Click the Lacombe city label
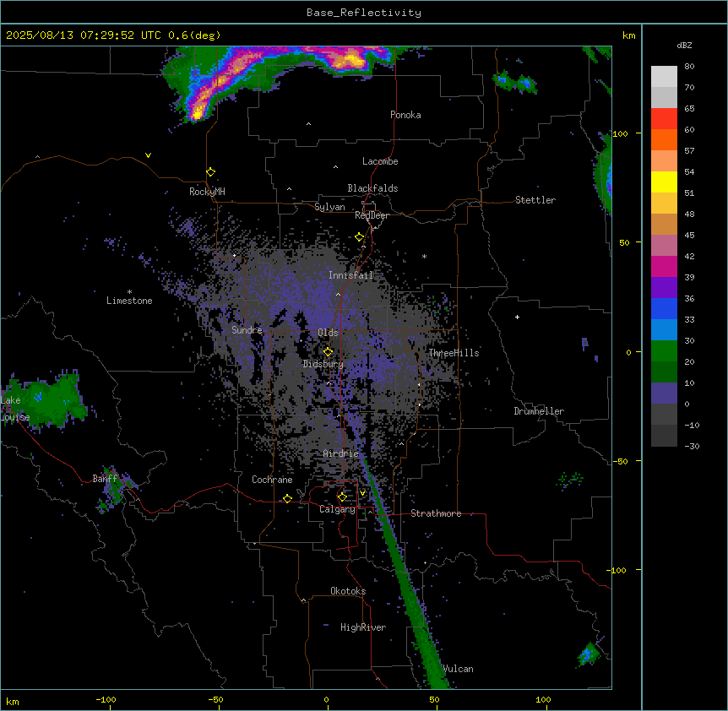Viewport: 728px width, 711px height. (380, 161)
